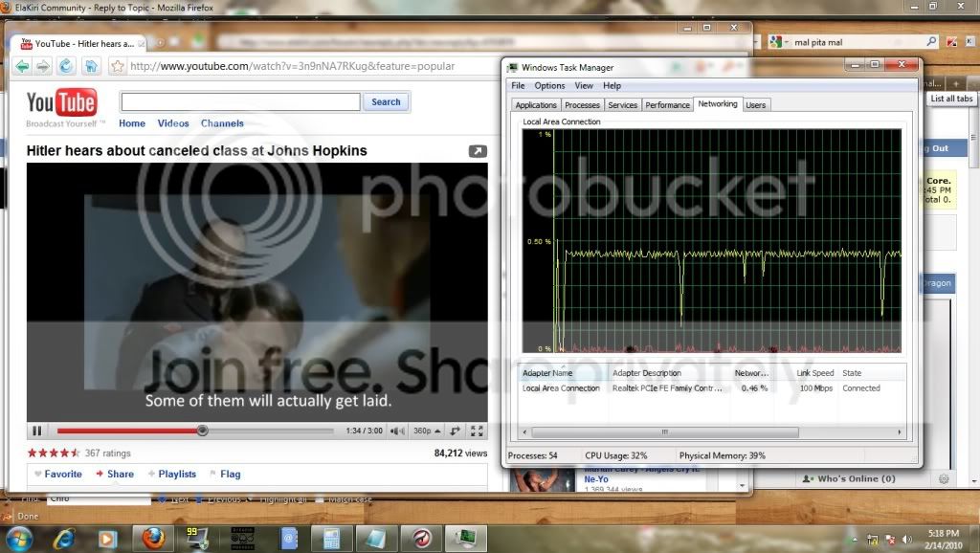Screen dimensions: 980x553
Task: Click the Find bar text field
Action: [x=99, y=499]
